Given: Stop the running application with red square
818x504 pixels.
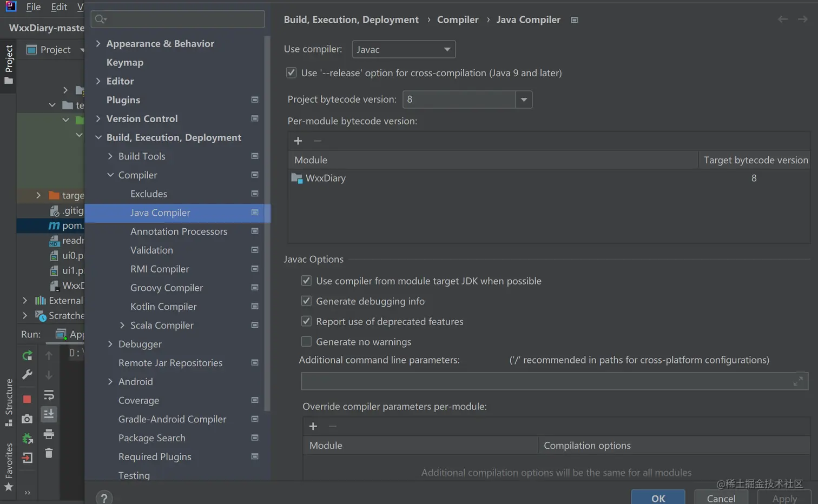Looking at the screenshot, I should (x=27, y=399).
